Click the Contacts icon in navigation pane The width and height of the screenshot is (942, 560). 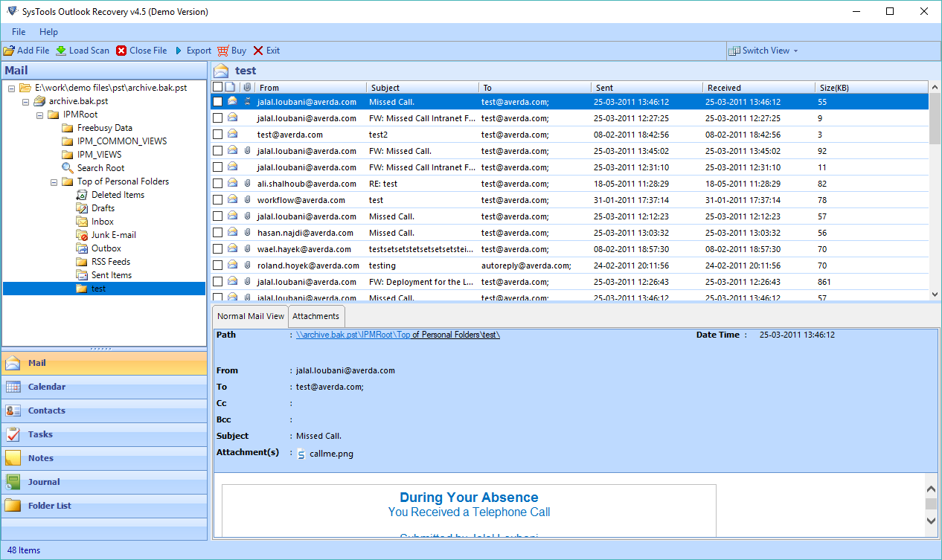pyautogui.click(x=13, y=411)
